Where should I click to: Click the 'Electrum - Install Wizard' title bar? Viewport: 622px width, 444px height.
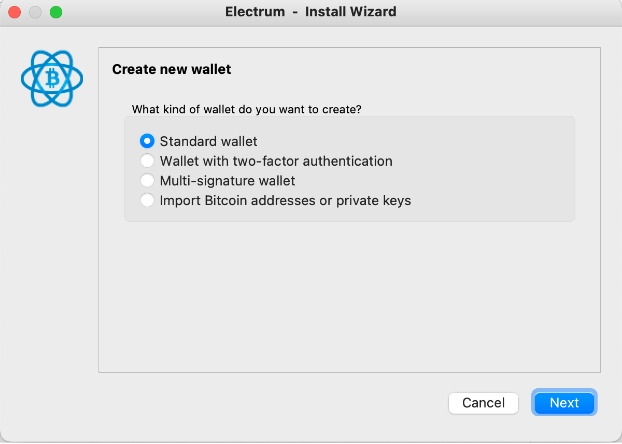(x=311, y=12)
